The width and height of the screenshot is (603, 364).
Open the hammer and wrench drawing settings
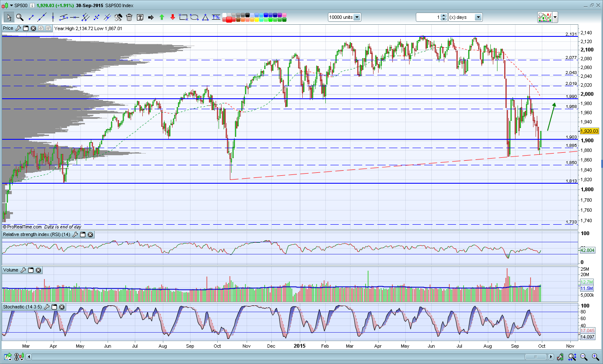click(x=118, y=17)
